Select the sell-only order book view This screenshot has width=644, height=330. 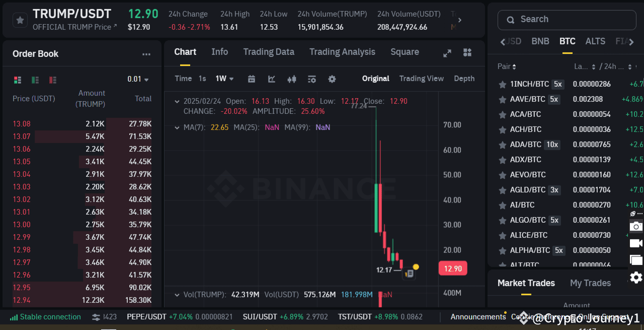(x=52, y=80)
